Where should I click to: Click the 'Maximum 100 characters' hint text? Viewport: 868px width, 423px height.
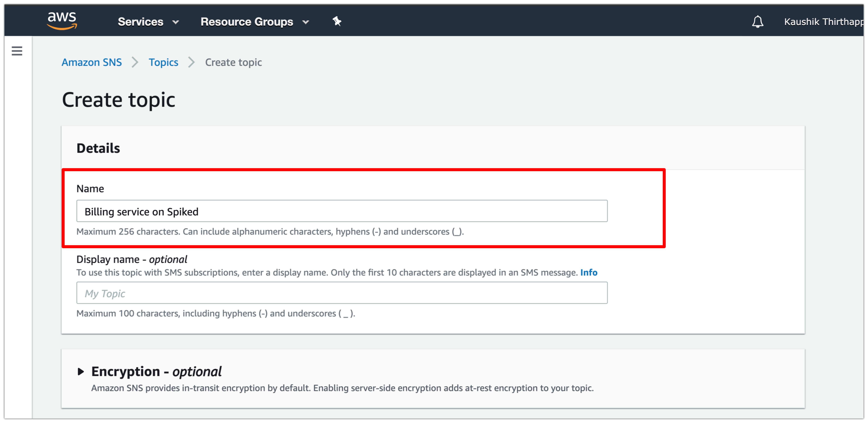point(216,314)
